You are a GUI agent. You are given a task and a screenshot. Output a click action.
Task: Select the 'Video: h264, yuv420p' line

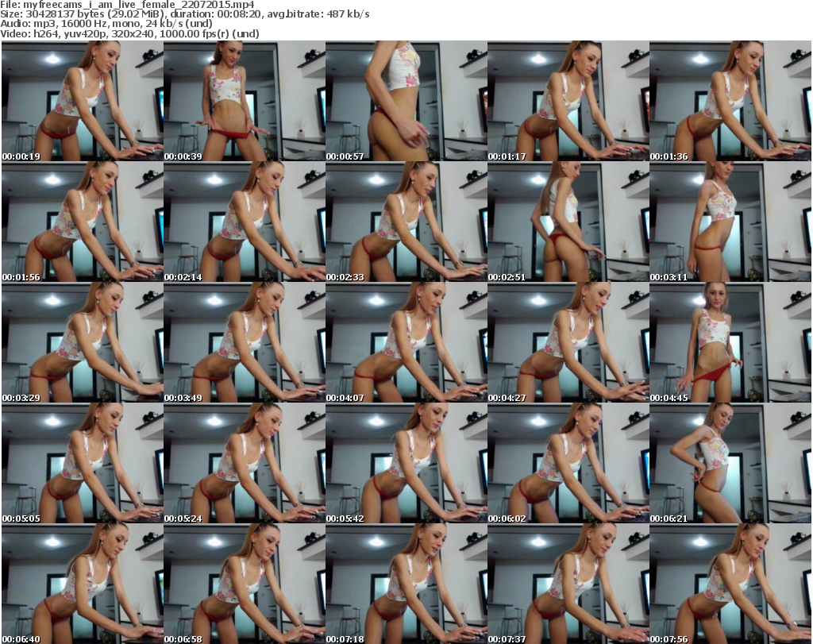[129, 33]
